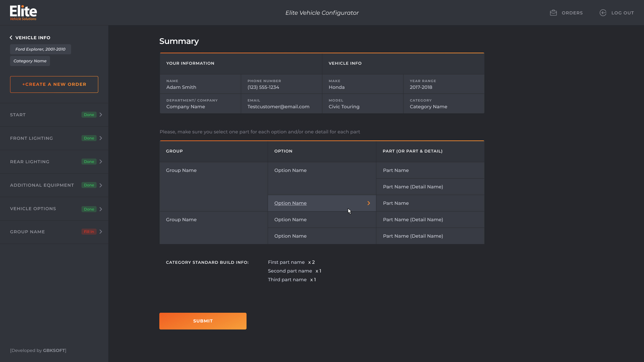This screenshot has width=644, height=362.
Task: Click the Vehicle Info table header
Action: pyautogui.click(x=345, y=63)
